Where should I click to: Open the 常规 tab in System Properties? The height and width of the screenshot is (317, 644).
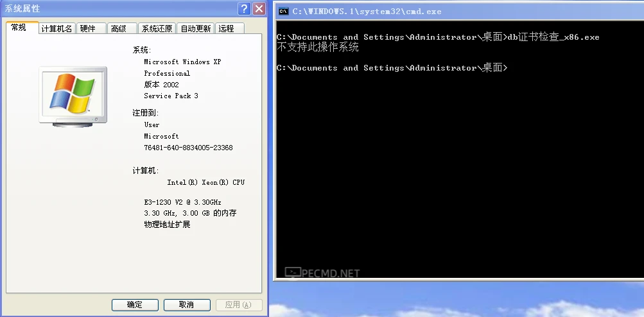[22, 28]
